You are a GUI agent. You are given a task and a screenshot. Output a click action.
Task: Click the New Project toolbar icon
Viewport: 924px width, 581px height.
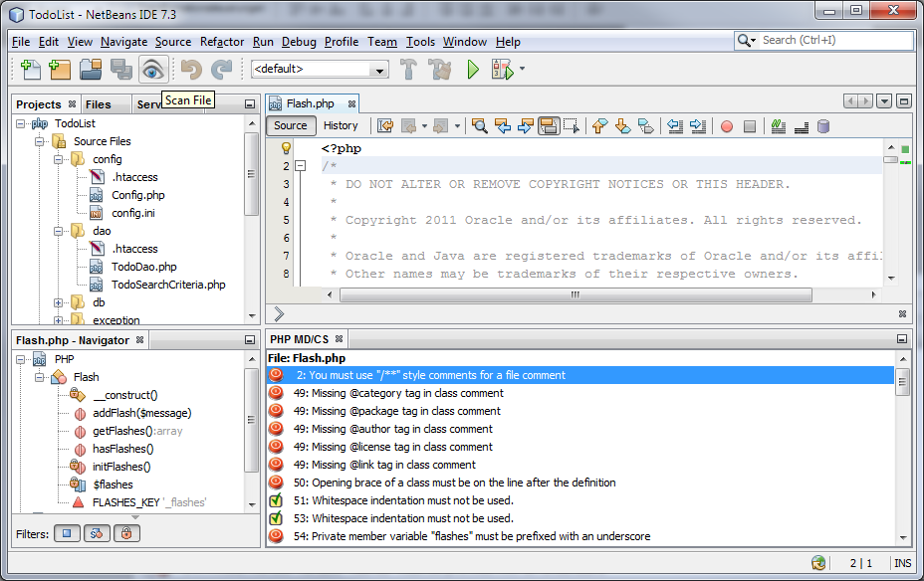click(x=60, y=70)
